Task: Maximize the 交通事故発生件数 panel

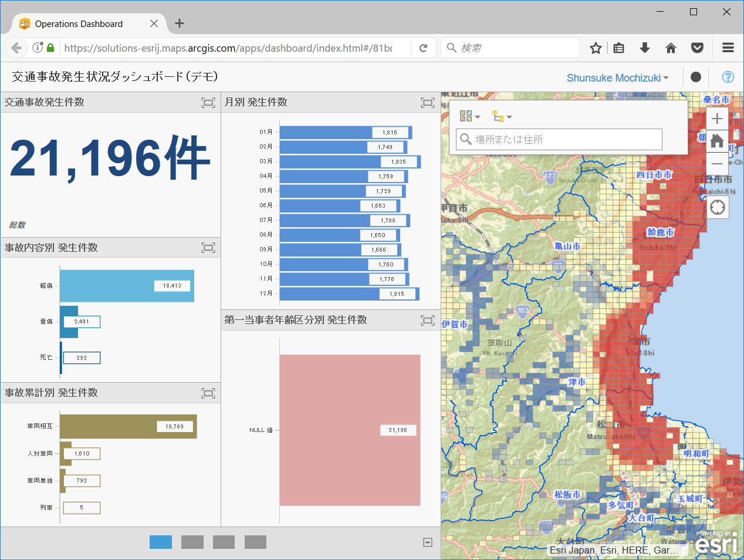Action: (x=208, y=103)
